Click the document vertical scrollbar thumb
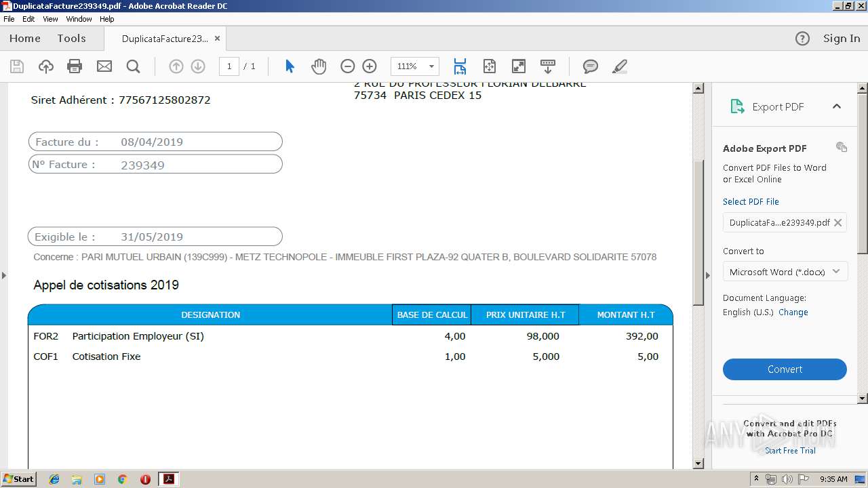This screenshot has height=488, width=868. 698,232
